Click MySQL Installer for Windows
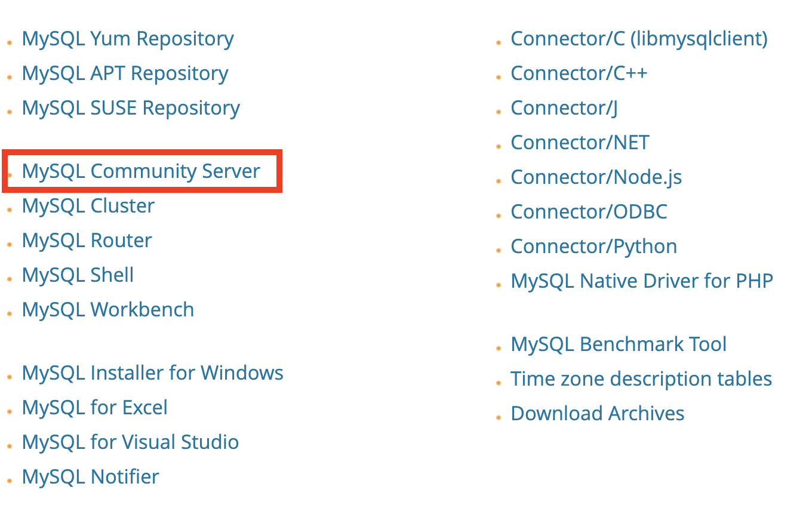 tap(152, 373)
